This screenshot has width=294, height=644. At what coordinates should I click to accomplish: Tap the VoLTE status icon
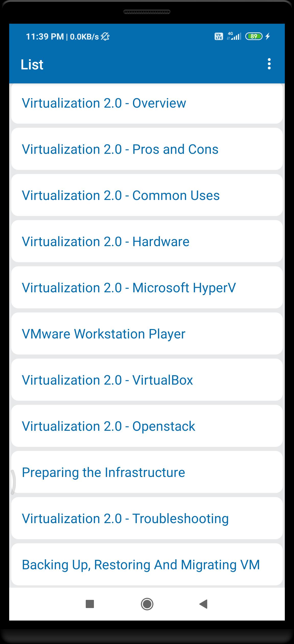(219, 36)
